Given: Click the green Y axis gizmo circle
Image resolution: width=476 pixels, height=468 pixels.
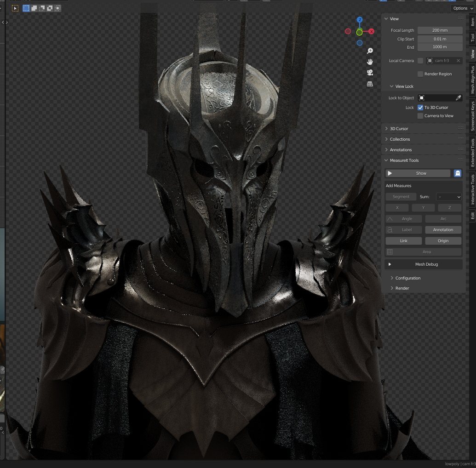Looking at the screenshot, I should click(360, 32).
